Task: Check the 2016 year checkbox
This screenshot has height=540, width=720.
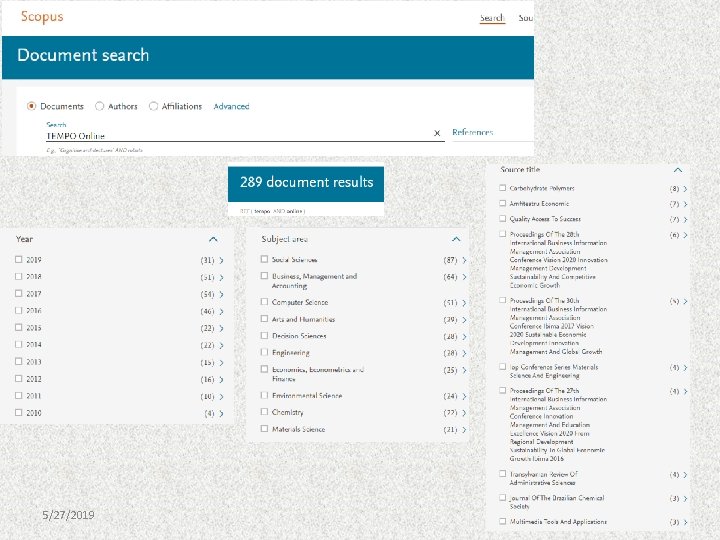Action: point(18,310)
